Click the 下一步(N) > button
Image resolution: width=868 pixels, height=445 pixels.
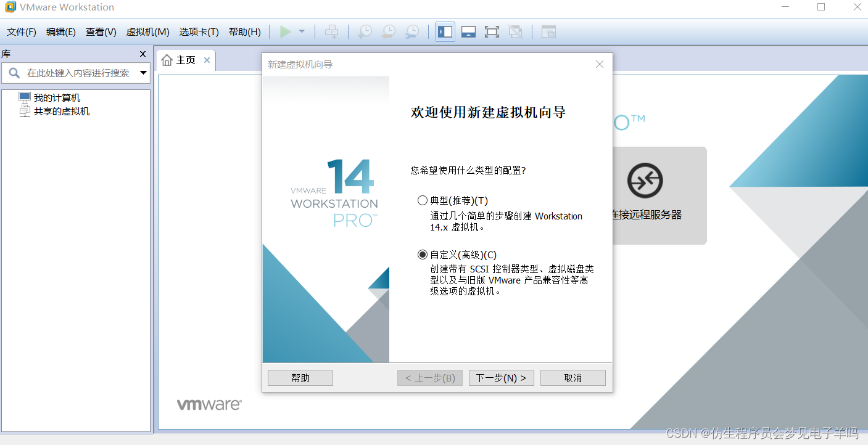pos(502,378)
